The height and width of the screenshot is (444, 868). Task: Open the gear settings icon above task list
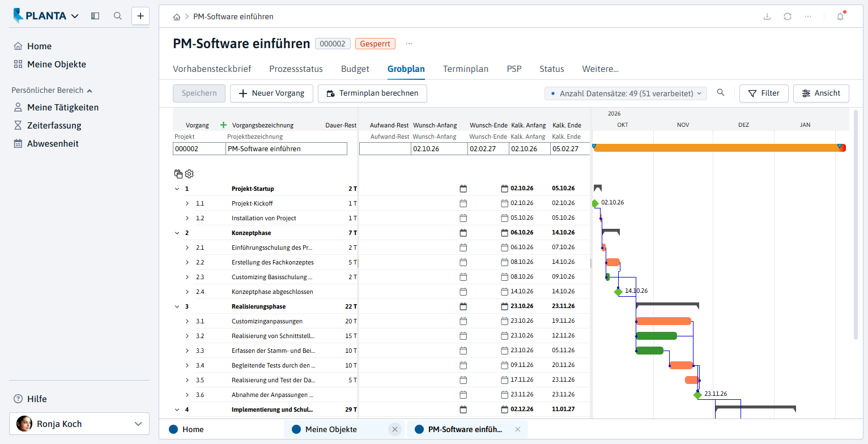189,174
